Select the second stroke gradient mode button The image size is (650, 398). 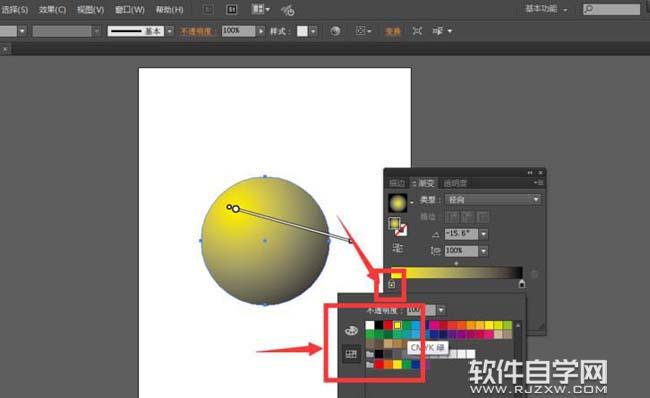468,217
